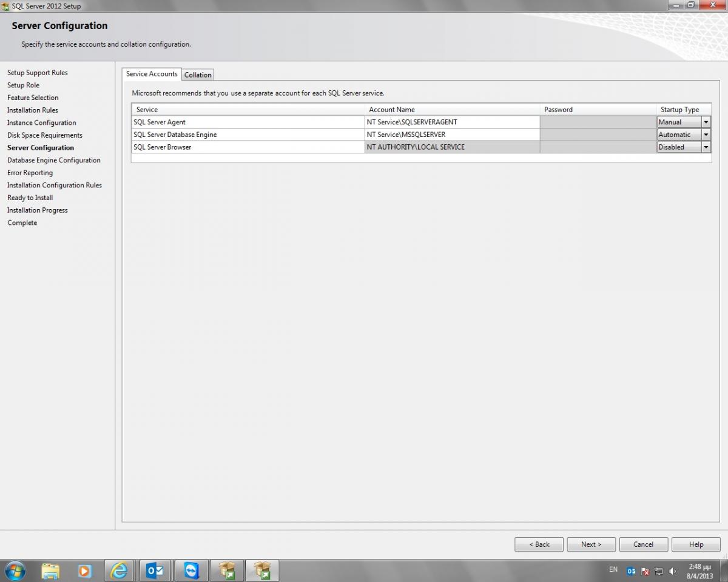The image size is (728, 582).
Task: Launch Windows Media Player from taskbar
Action: click(x=86, y=570)
